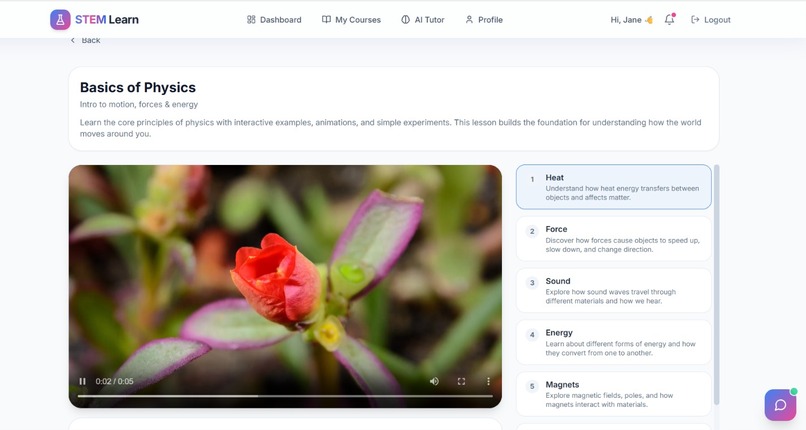Select the Magnets lesson card
Viewport: 806px width, 430px height.
[x=614, y=394]
